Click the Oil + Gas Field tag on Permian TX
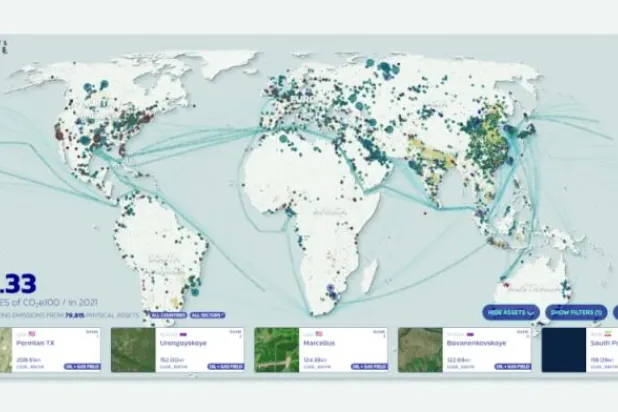Image resolution: width=618 pixels, height=412 pixels. coord(81,366)
